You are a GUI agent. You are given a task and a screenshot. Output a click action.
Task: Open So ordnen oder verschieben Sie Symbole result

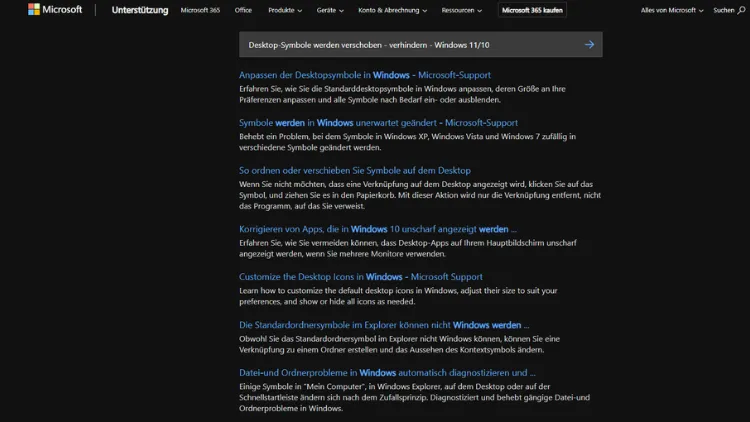click(354, 170)
